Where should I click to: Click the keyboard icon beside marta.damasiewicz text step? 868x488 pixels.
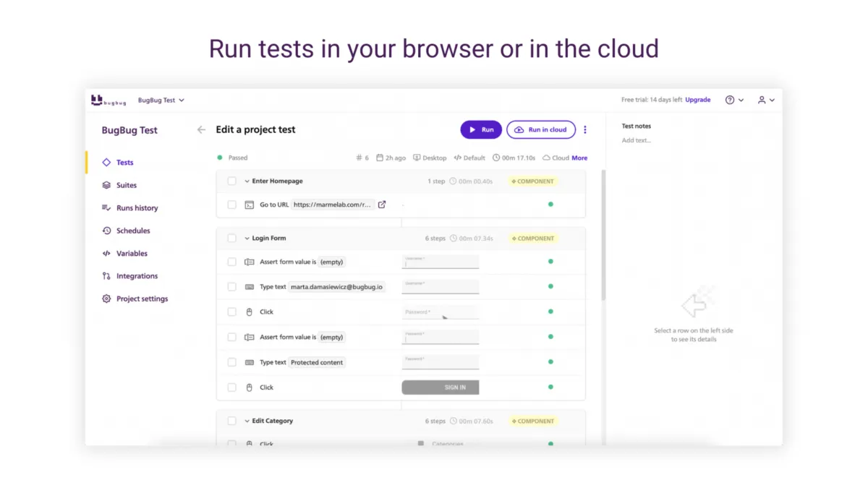(250, 287)
